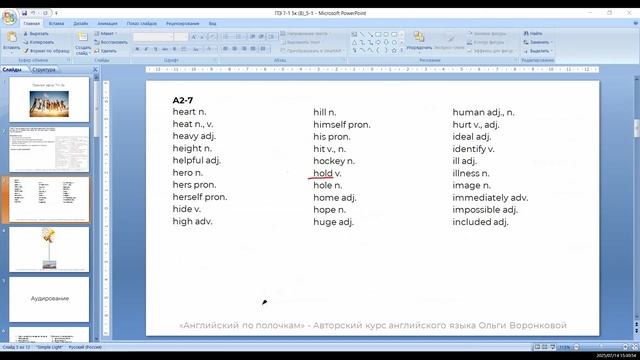Center text in paragraph group

234,49
